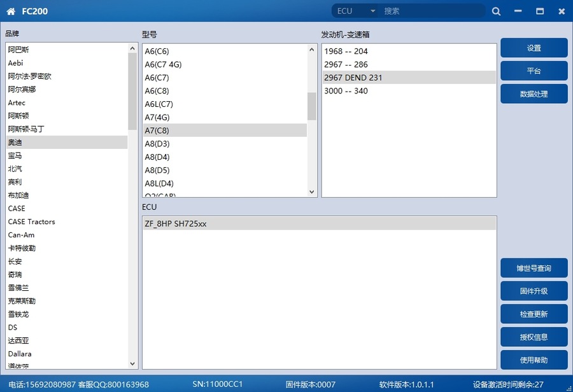The width and height of the screenshot is (573, 392).
Task: Open 授权信息 authorization info
Action: tap(534, 337)
